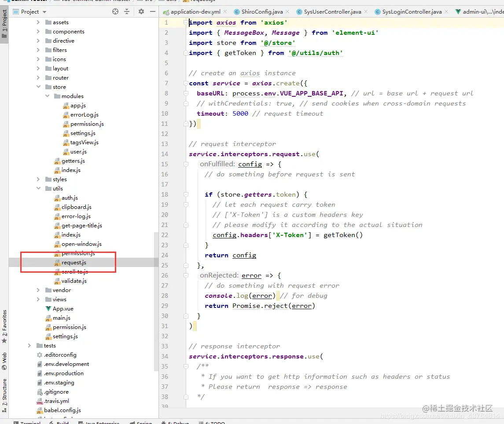The width and height of the screenshot is (504, 424).
Task: Expand the filters folder
Action: pyautogui.click(x=38, y=50)
